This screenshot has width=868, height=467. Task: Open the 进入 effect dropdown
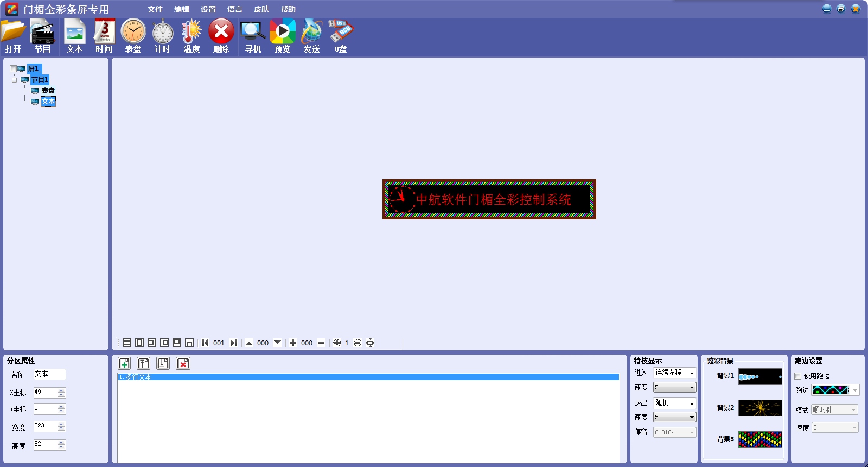coord(692,373)
